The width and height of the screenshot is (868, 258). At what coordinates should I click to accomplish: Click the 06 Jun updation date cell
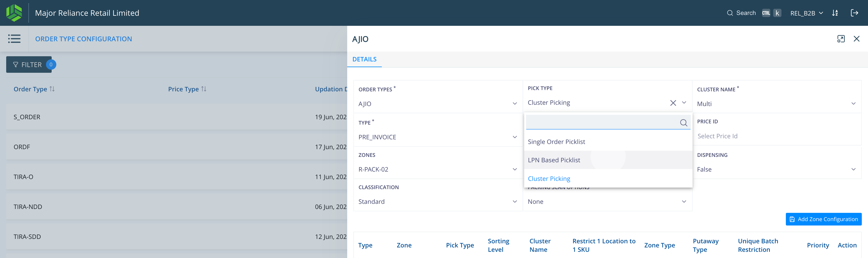[x=331, y=207]
